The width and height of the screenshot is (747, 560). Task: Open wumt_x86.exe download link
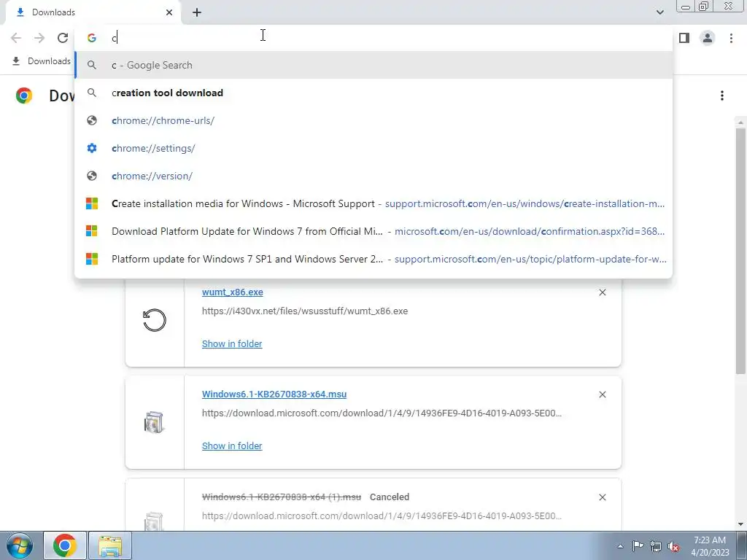click(x=233, y=292)
